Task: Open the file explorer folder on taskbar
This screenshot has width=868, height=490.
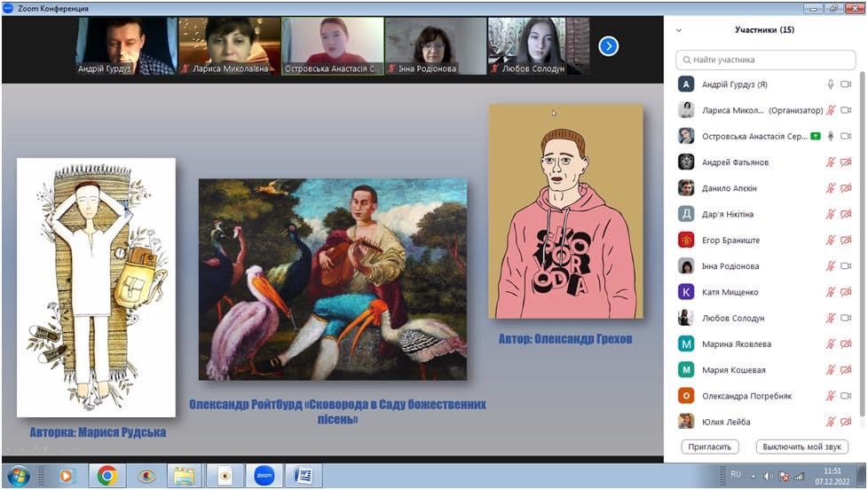Action: pos(184,476)
